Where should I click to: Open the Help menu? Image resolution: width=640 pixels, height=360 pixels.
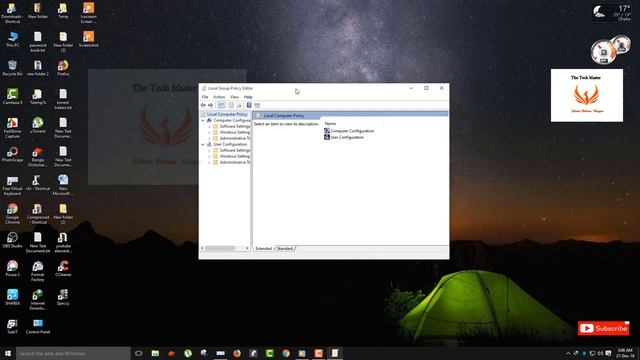pos(248,97)
